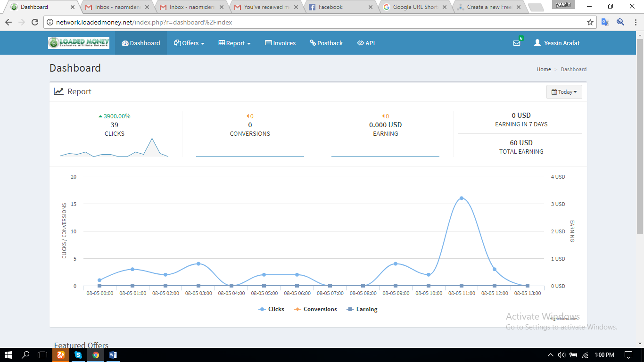Open the Offers dropdown menu
Viewport: 644px width, 362px height.
click(189, 43)
